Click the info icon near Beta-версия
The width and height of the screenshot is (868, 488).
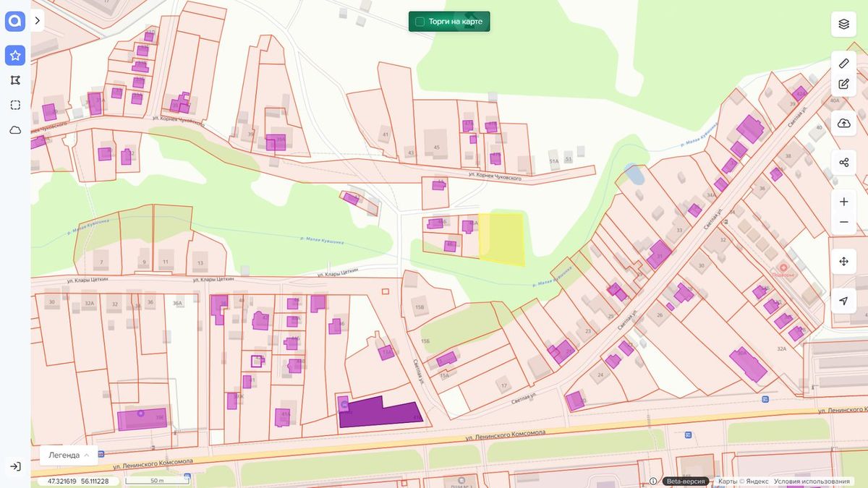(653, 481)
